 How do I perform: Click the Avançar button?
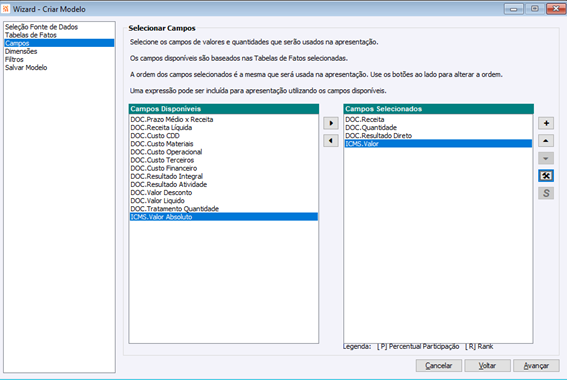[536, 366]
